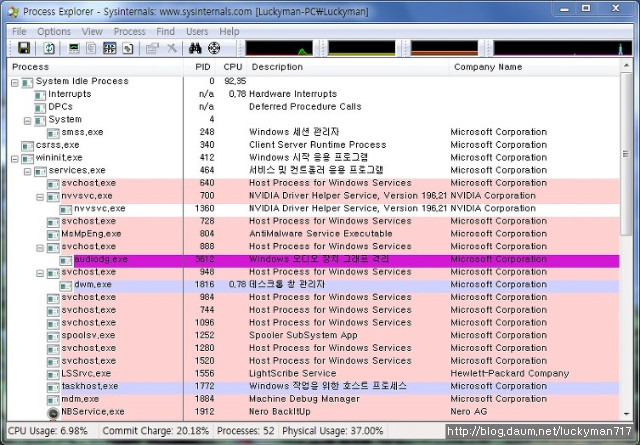Click the View DLLs/Handles toolbar icon
The width and height of the screenshot is (640, 445).
(128, 48)
